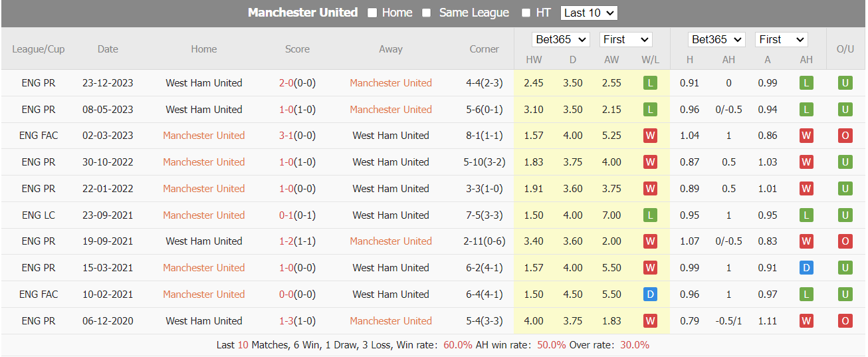Open the Bet365 dropdown above HW column
The width and height of the screenshot is (868, 357).
561,40
